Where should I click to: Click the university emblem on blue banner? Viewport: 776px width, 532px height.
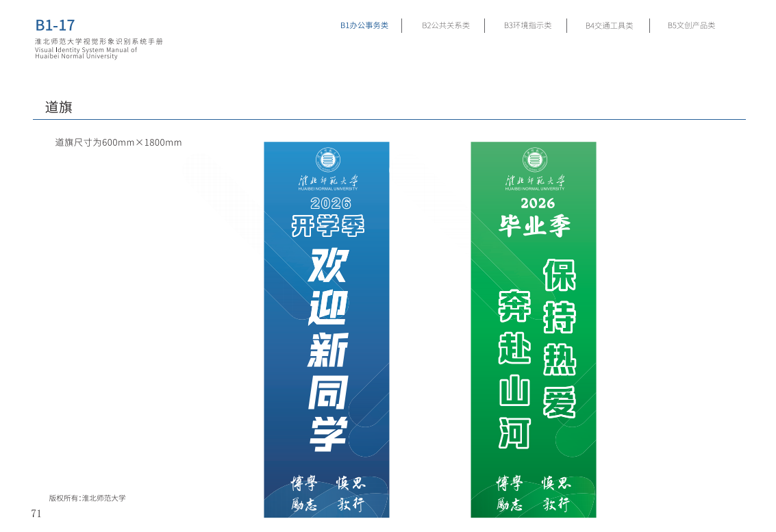point(328,160)
